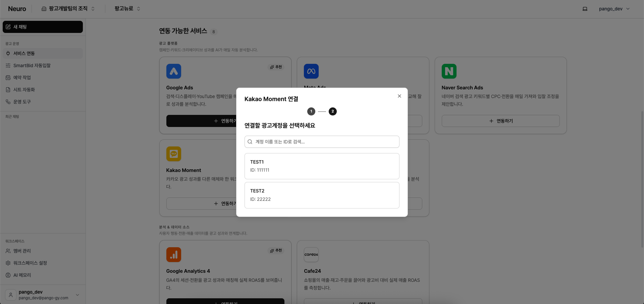This screenshot has height=304, width=644.
Task: Click the 추천 badge on Google Ads card
Action: pos(276,67)
